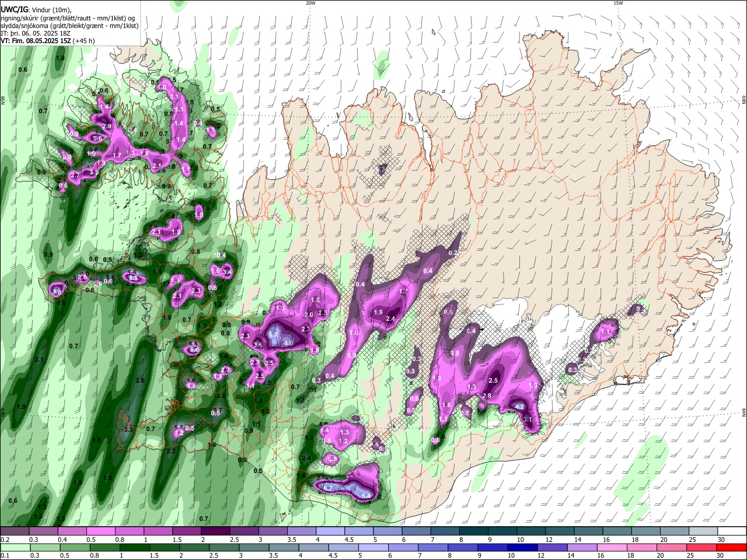Click the 'VT: Fim. 08.05.2025 15Z' valid time
This screenshot has height=560, width=747.
tap(36, 41)
